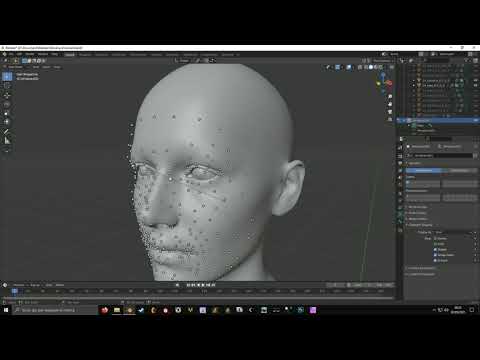Jump to timeline end frame
The height and width of the screenshot is (360, 480).
(x=213, y=285)
